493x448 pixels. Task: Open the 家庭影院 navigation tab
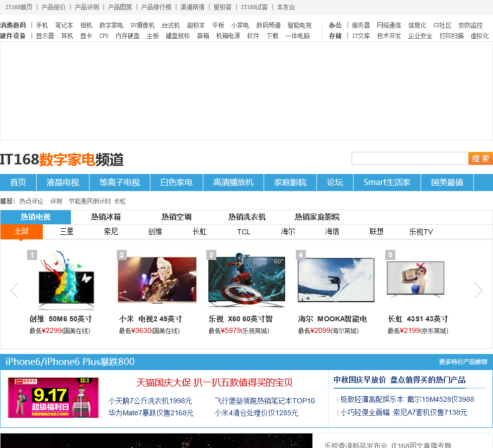point(290,183)
